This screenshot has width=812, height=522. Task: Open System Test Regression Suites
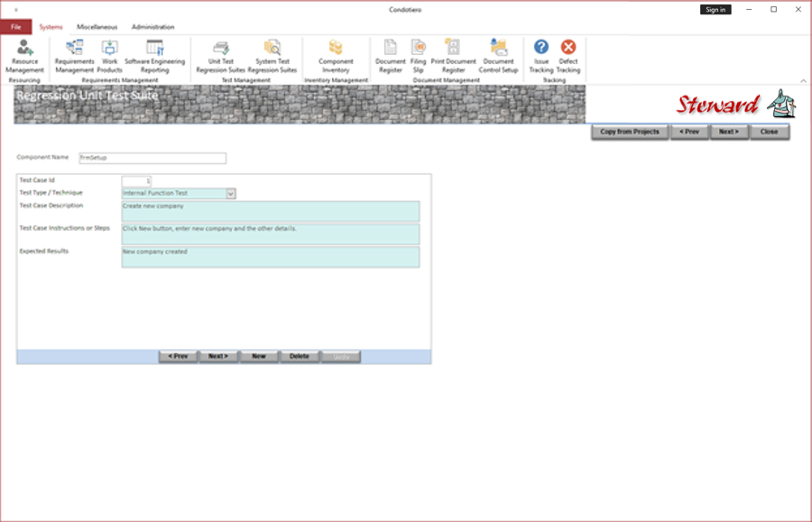(272, 57)
